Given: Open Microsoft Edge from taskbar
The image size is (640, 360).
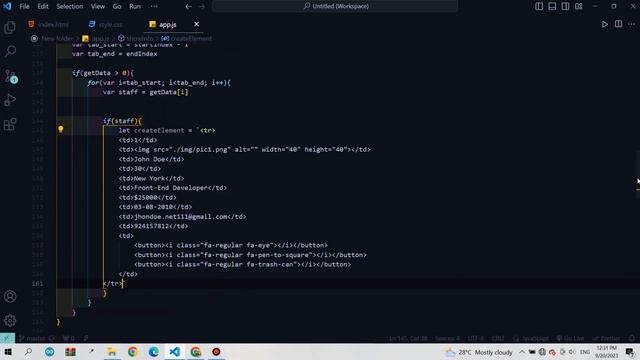Looking at the screenshot, I should (153, 352).
